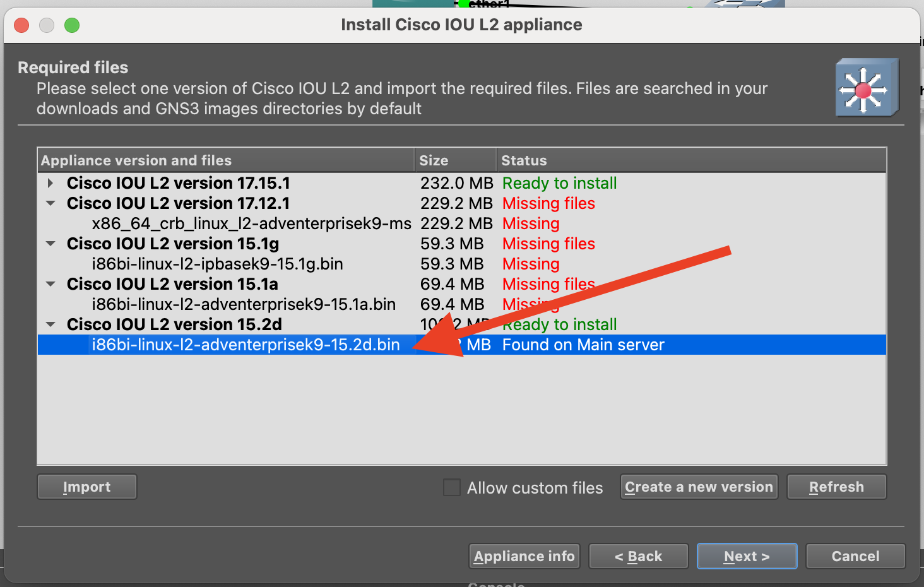The height and width of the screenshot is (587, 924).
Task: Click the Import button
Action: (x=87, y=487)
